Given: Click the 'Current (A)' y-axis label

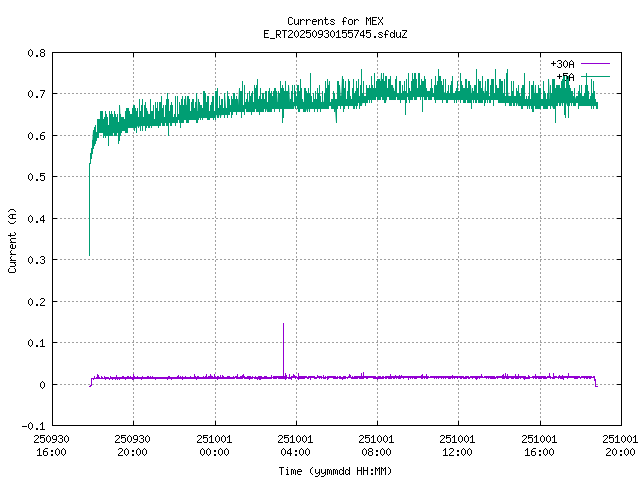Looking at the screenshot, I should (12, 240).
